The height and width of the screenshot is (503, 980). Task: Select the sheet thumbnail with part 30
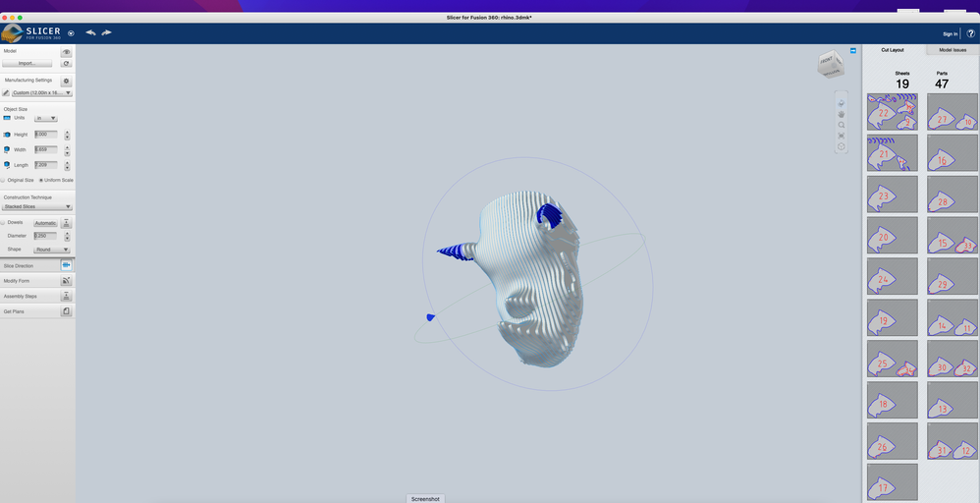[x=953, y=359]
